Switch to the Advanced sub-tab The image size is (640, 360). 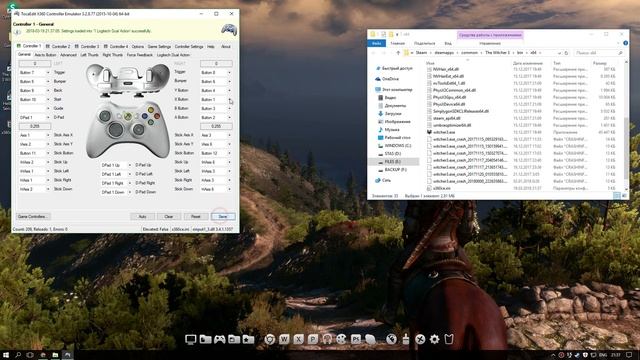click(x=68, y=55)
